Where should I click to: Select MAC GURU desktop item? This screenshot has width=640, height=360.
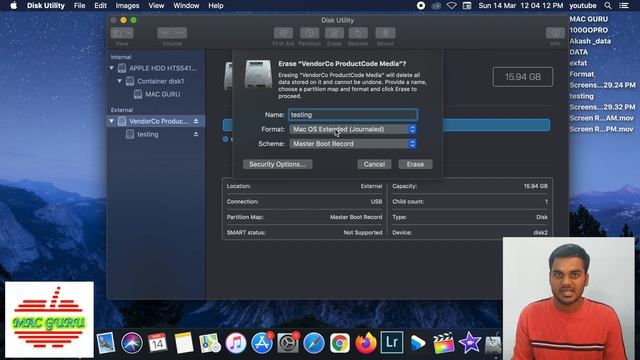tap(589, 19)
